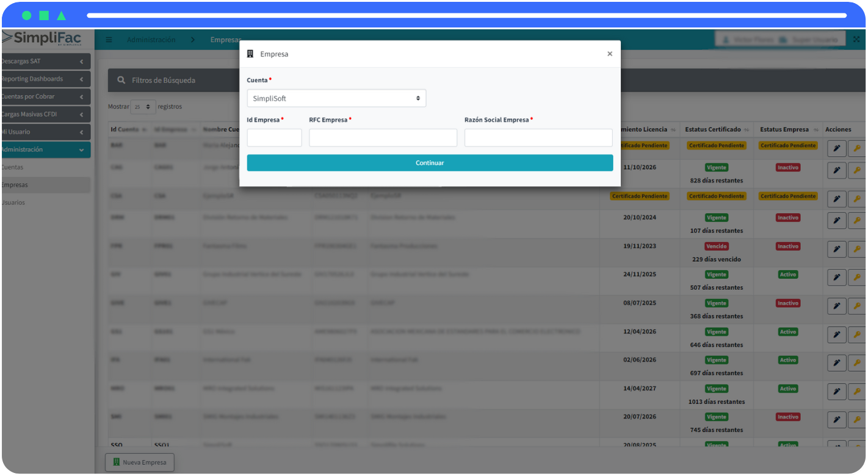The image size is (868, 476).
Task: Click the Nueva Empresa button
Action: click(x=140, y=463)
